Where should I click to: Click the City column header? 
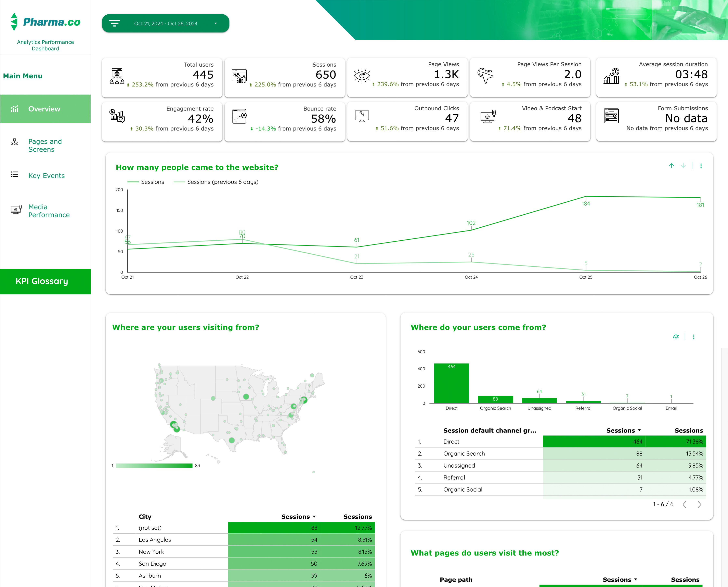point(145,517)
